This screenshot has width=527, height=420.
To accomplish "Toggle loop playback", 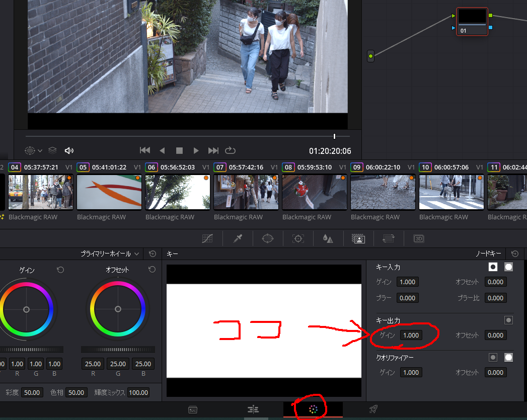I will coord(230,150).
